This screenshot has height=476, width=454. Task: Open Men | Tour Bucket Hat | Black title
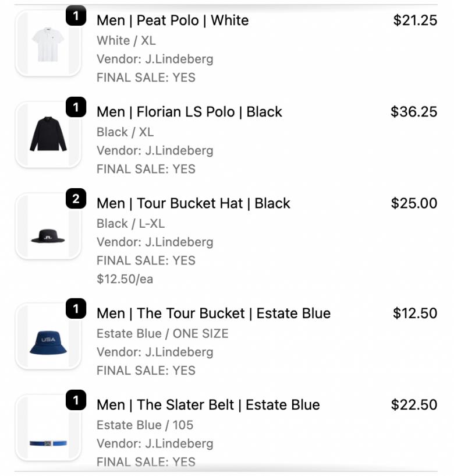click(193, 203)
